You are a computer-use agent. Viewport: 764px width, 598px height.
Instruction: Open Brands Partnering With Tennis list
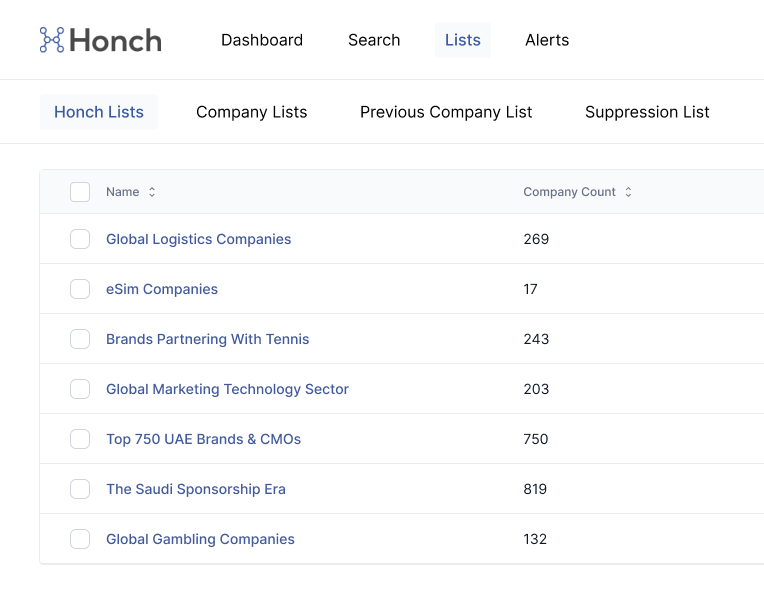click(x=208, y=339)
